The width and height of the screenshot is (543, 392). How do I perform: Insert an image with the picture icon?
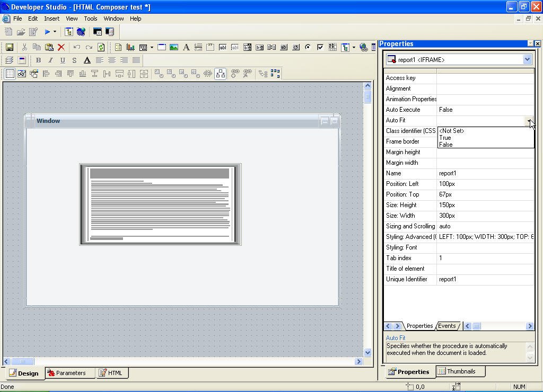click(173, 47)
